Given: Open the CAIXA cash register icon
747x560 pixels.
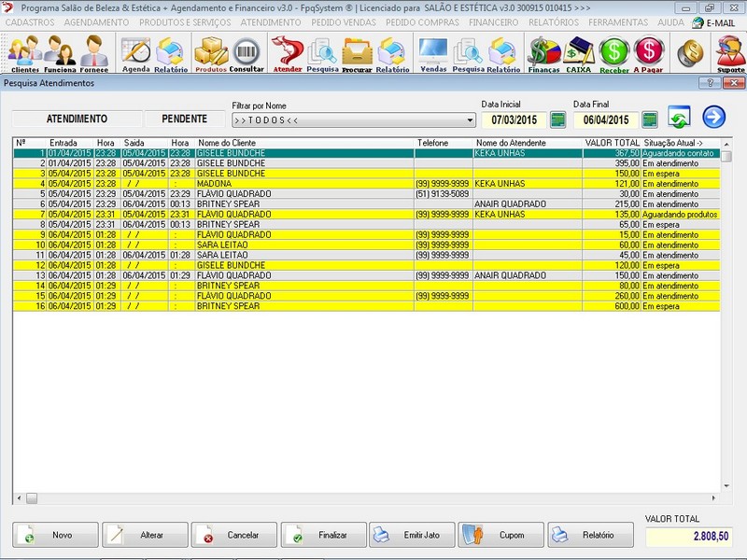Looking at the screenshot, I should (x=579, y=54).
